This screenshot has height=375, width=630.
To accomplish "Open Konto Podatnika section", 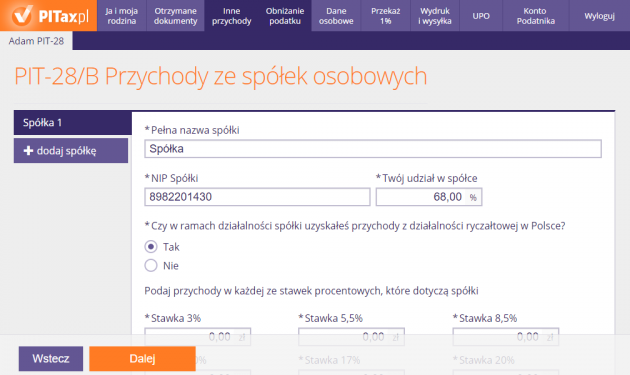I will point(536,16).
